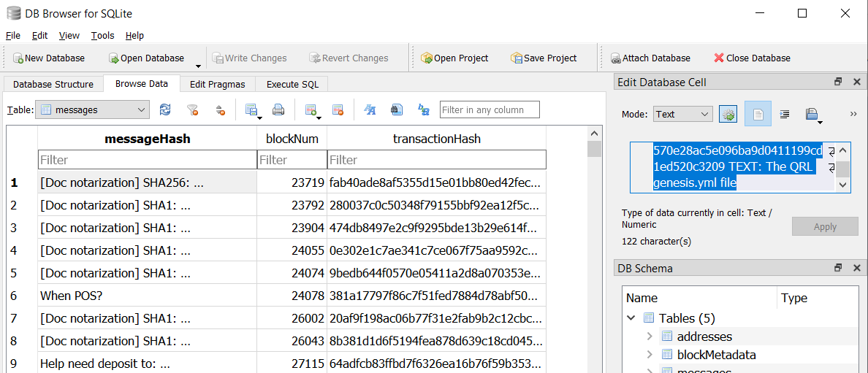Open the Mode dropdown set to Text

point(682,114)
